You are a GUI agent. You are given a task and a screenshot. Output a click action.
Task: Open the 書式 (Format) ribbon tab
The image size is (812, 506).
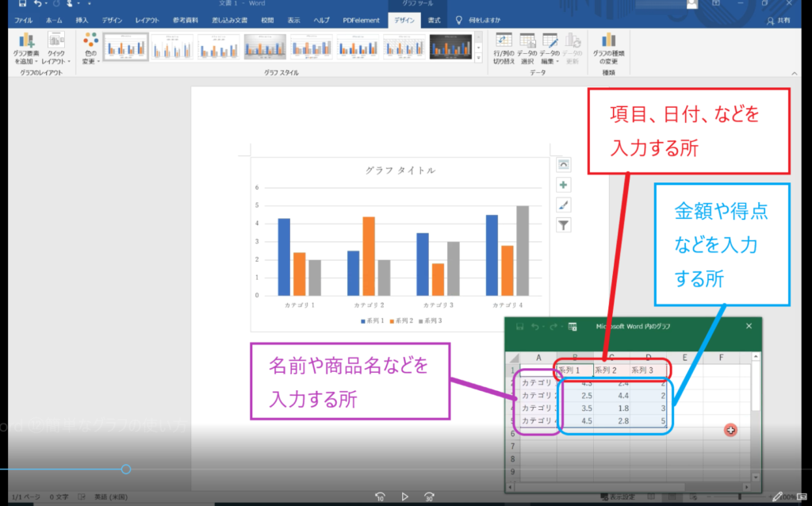coord(434,20)
